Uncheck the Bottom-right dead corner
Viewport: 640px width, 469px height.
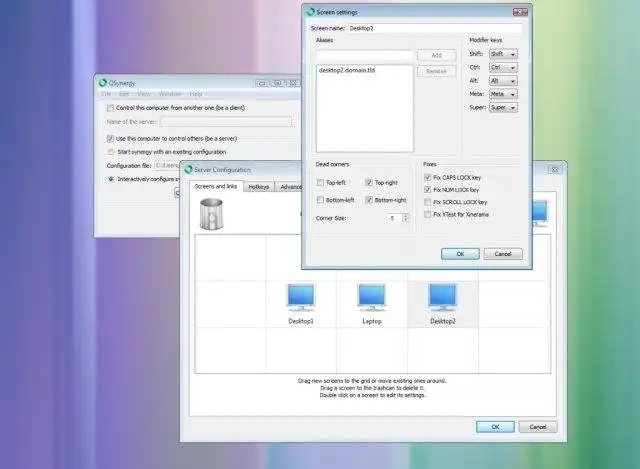coord(369,200)
